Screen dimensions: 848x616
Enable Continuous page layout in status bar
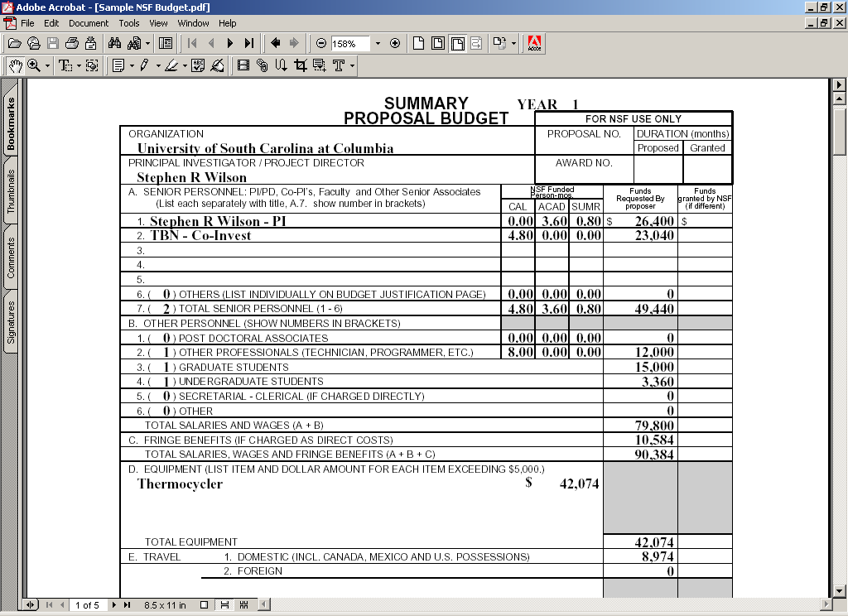pyautogui.click(x=224, y=604)
